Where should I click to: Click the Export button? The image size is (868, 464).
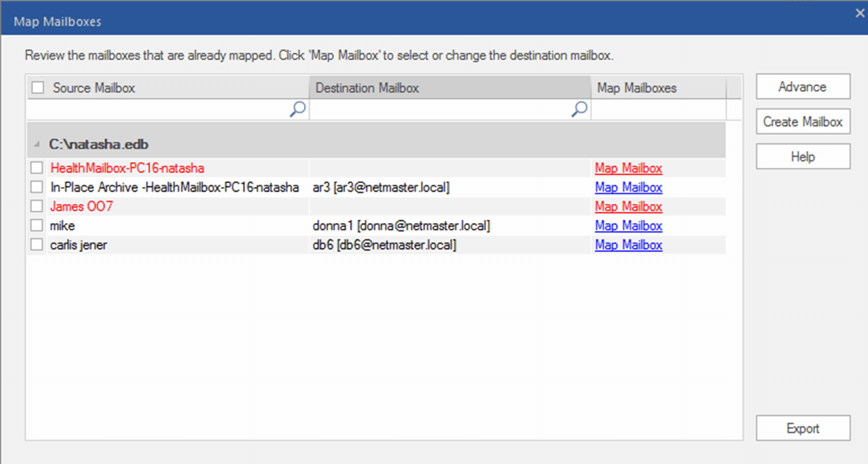(802, 429)
